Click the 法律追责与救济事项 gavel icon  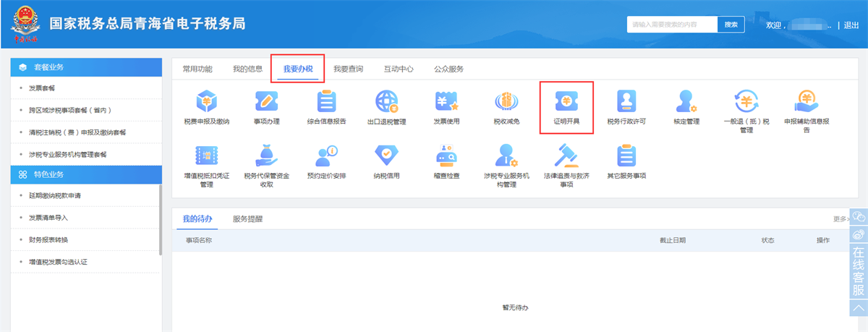pyautogui.click(x=566, y=156)
